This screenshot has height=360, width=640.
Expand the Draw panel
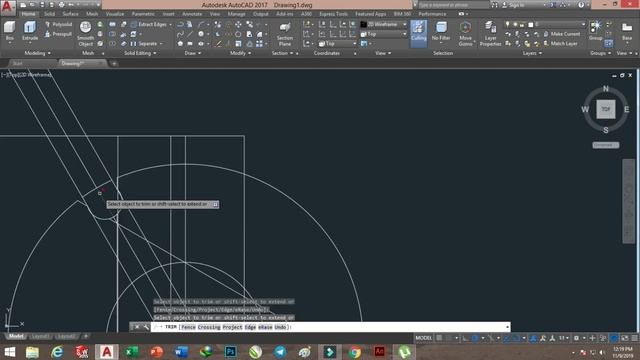(x=192, y=53)
